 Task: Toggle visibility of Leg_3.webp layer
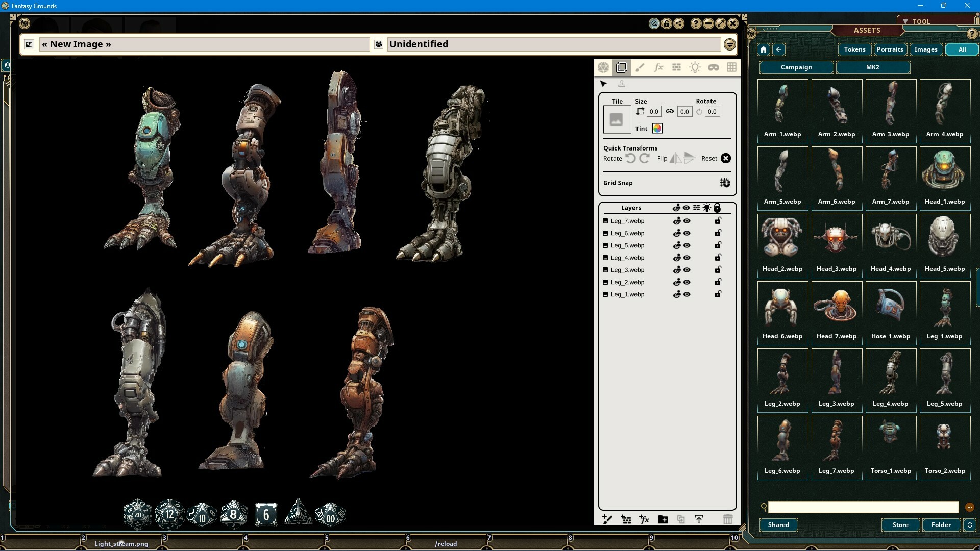(687, 270)
